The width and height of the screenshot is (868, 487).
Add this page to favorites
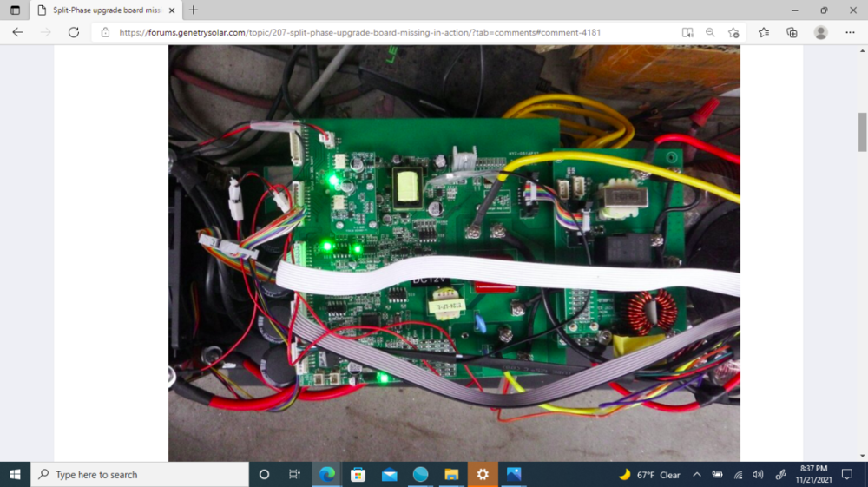[733, 33]
